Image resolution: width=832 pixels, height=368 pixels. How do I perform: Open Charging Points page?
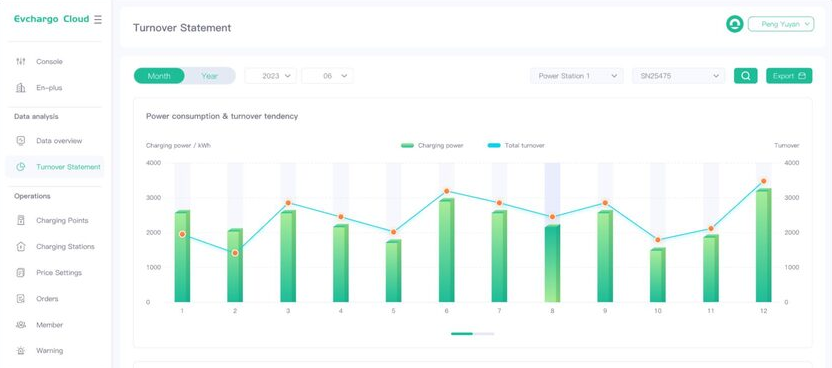[62, 220]
